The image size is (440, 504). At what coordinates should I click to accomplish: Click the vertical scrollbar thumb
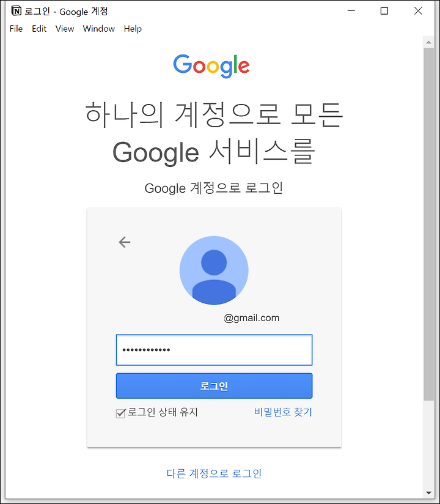tap(428, 224)
